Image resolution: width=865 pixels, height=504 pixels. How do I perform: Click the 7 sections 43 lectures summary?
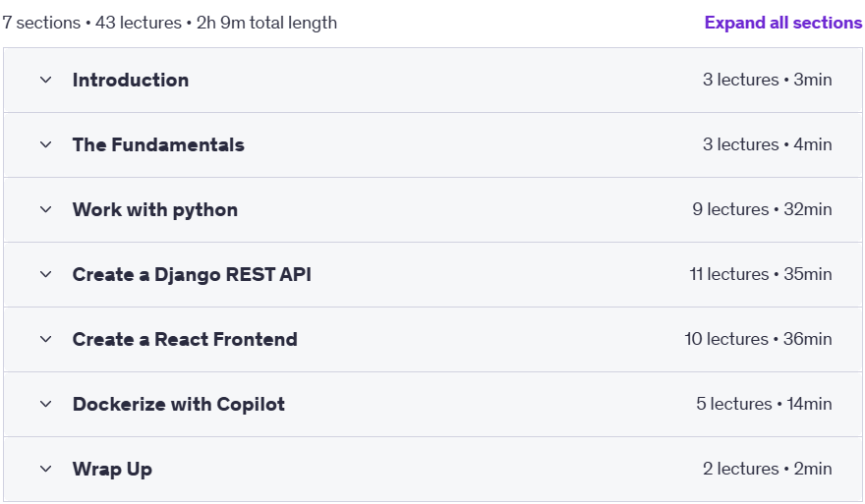point(170,23)
